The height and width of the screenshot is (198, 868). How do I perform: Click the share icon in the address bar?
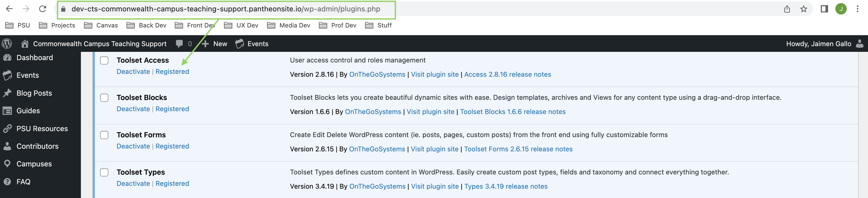point(787,9)
